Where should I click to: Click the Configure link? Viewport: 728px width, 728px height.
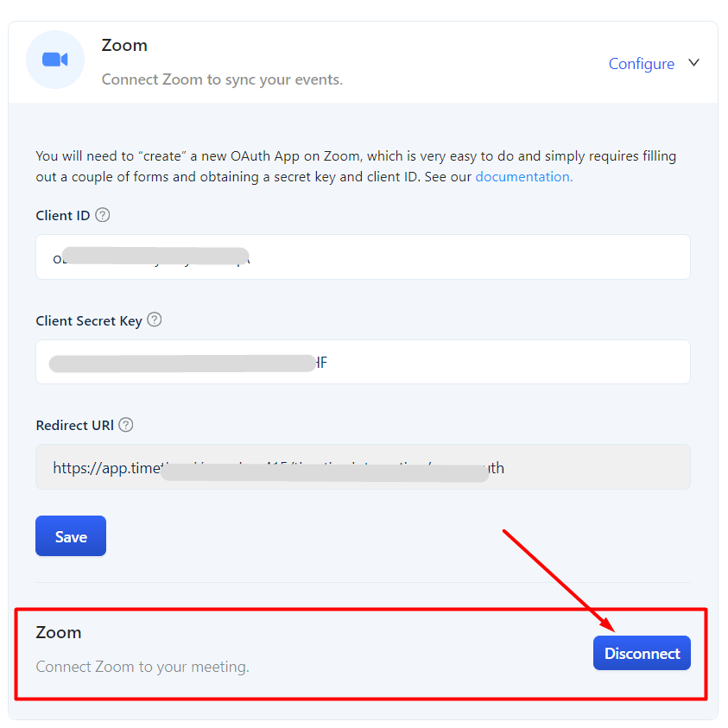pyautogui.click(x=641, y=64)
